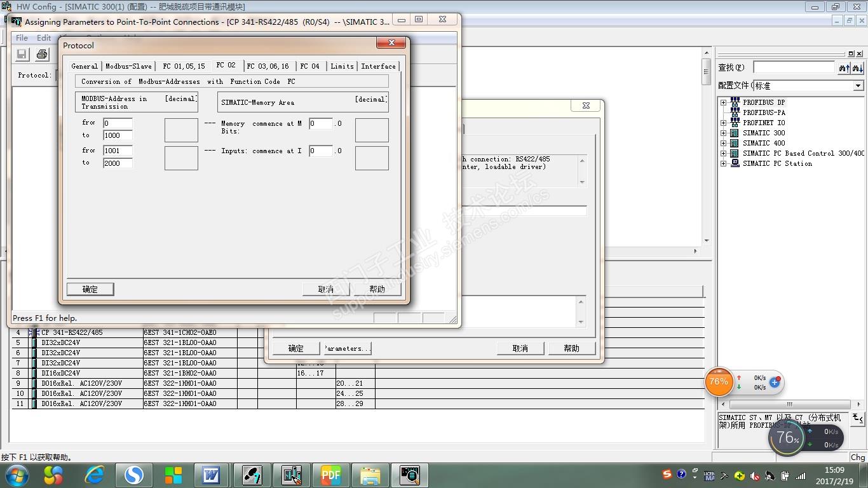Switch to the Interface tab
The image size is (868, 488).
coord(378,66)
